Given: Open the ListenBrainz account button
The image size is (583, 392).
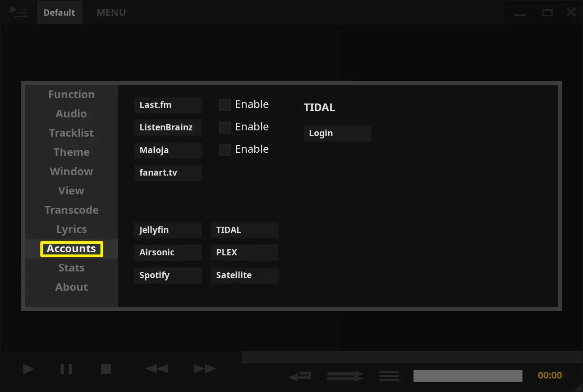Looking at the screenshot, I should (x=168, y=128).
